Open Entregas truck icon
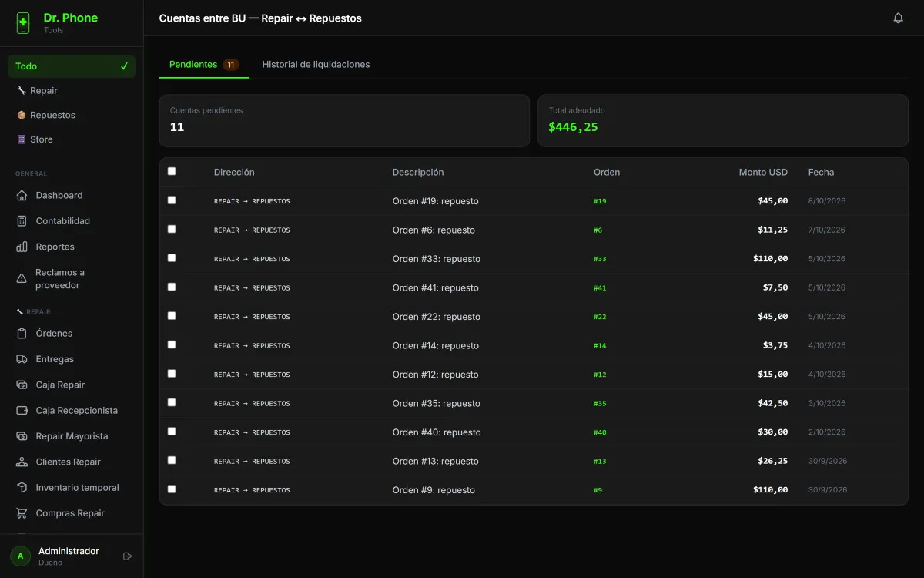 (x=22, y=359)
